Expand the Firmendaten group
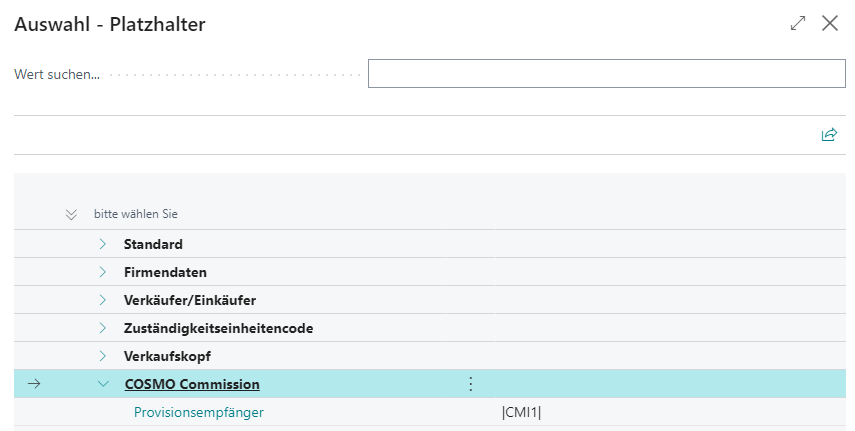 point(103,272)
